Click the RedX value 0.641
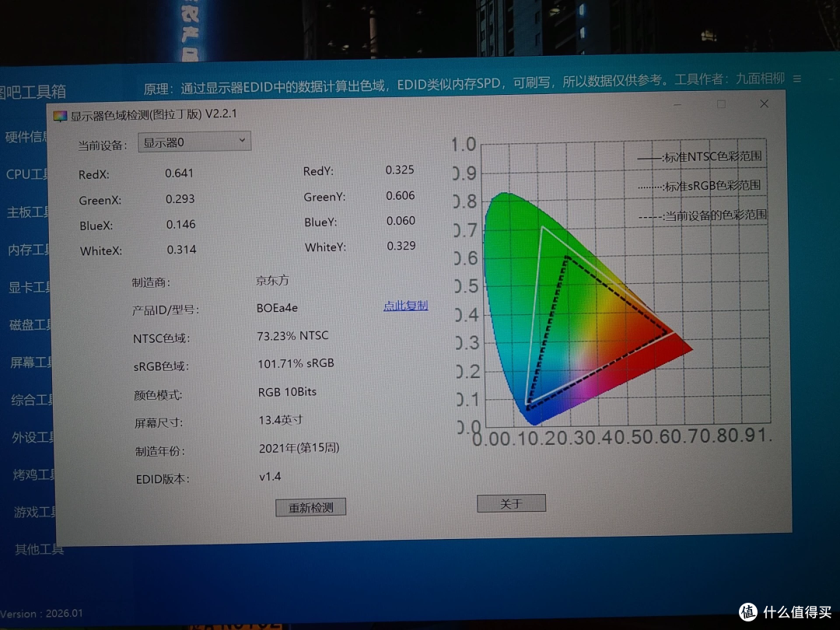Viewport: 840px width, 630px height. (x=179, y=173)
